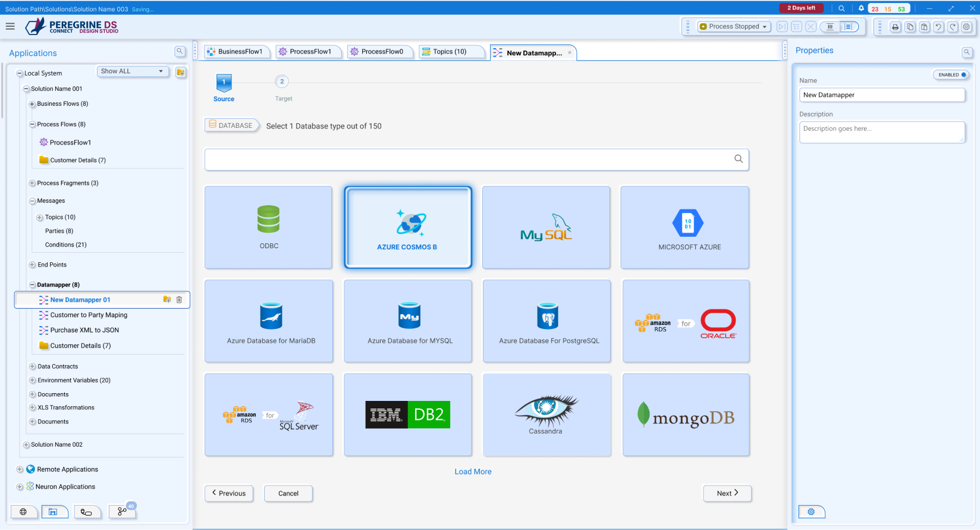980x530 pixels.
Task: Expand Business Flows (8) node
Action: 33,104
